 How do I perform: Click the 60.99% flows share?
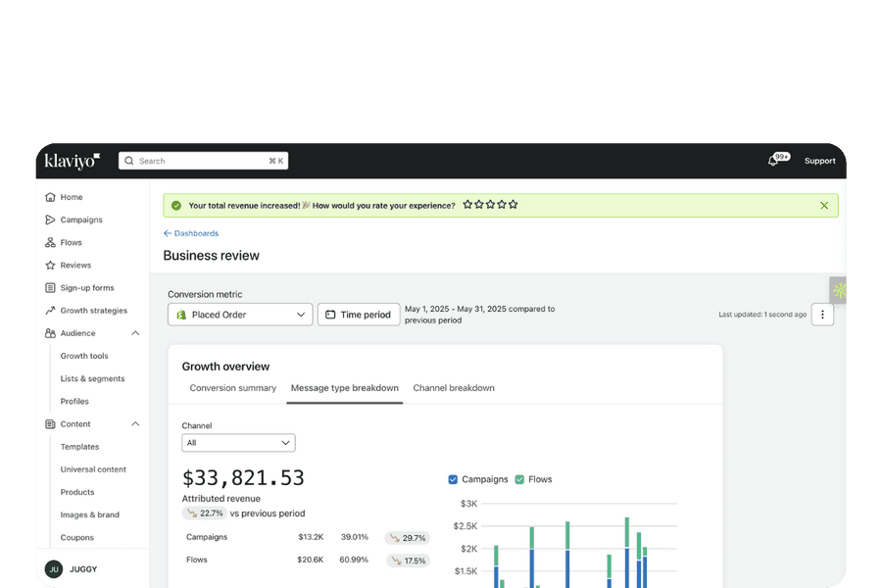[354, 560]
